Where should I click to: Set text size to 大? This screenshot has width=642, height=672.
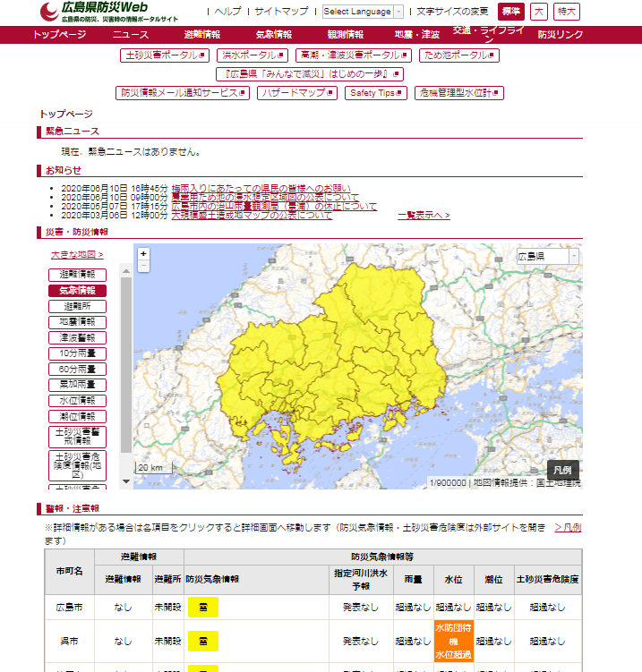click(539, 12)
